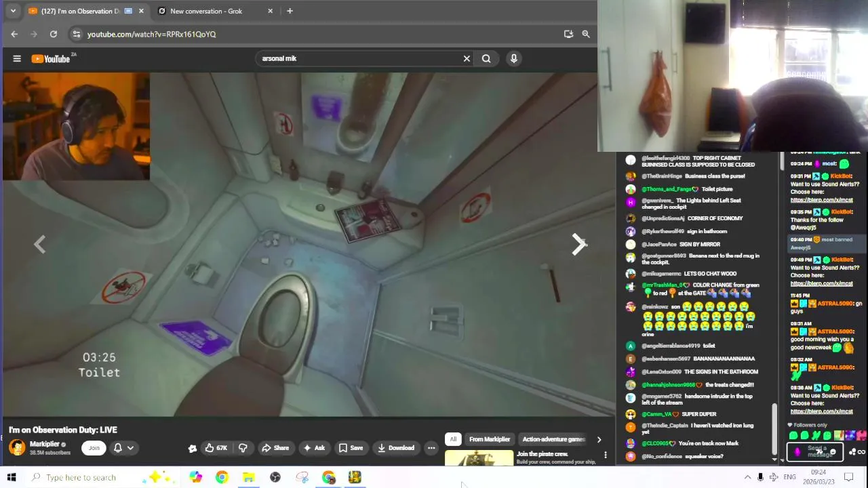Click the tray microphone icon

760,477
